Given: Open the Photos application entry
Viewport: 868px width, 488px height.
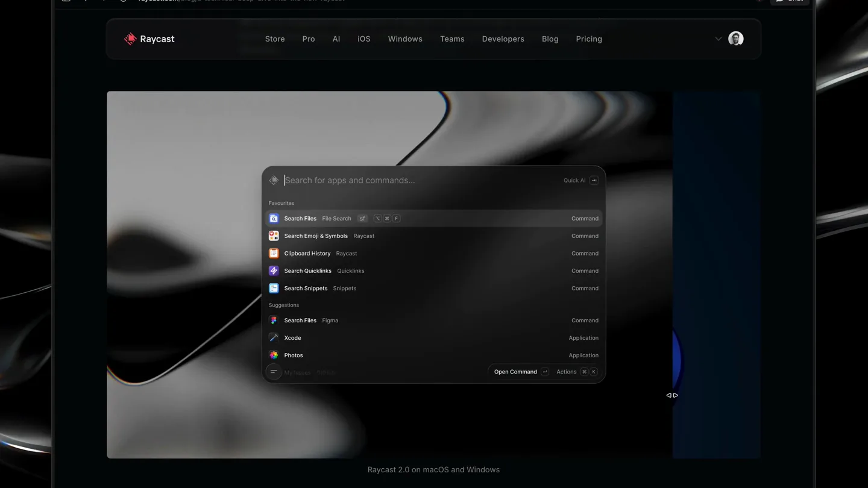Looking at the screenshot, I should tap(434, 355).
